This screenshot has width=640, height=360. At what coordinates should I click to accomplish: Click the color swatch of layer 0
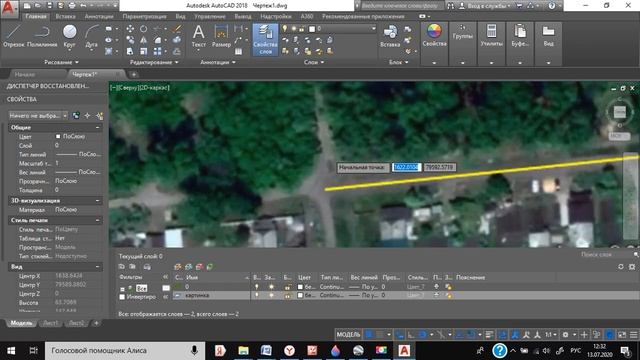[300, 287]
